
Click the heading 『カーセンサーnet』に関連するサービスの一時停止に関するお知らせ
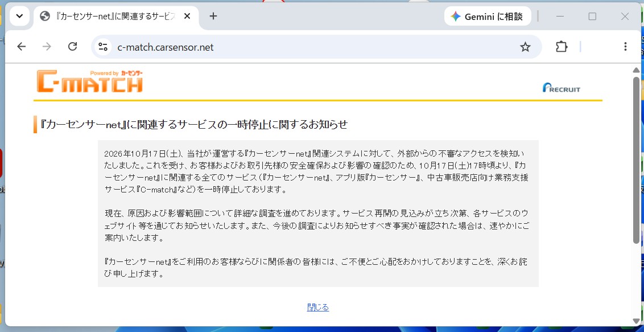coord(194,125)
